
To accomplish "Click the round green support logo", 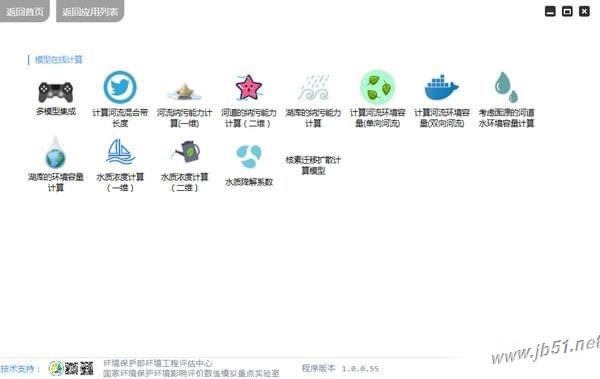I will pos(56,368).
